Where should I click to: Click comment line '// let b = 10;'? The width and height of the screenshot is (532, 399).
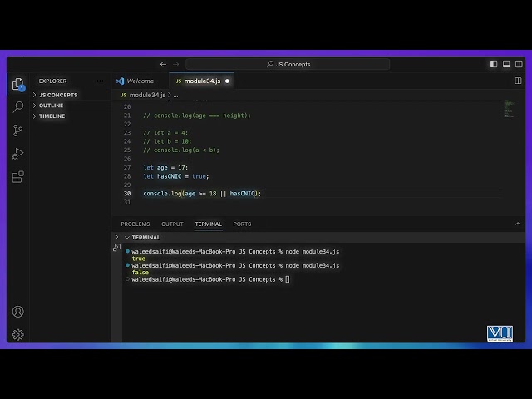click(x=167, y=141)
